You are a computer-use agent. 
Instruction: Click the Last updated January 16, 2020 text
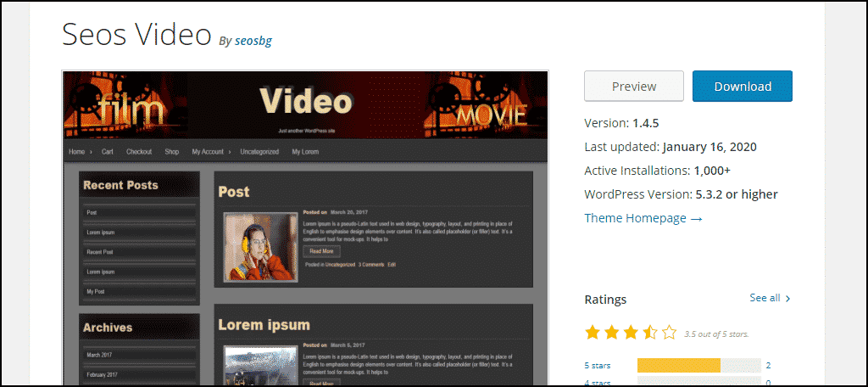[x=670, y=147]
